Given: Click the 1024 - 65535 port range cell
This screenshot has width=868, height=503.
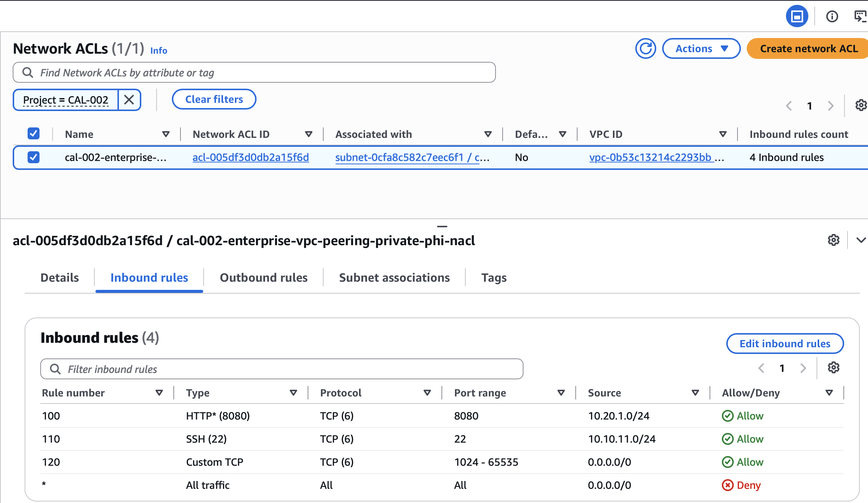Looking at the screenshot, I should [486, 462].
